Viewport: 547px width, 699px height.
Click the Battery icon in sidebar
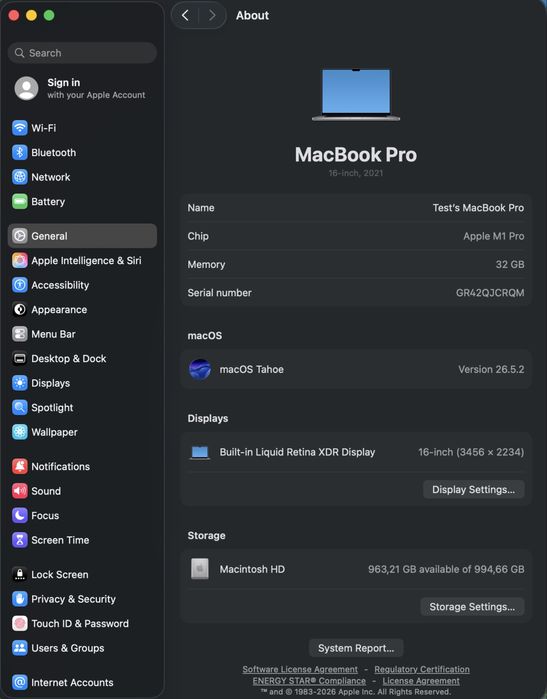click(20, 201)
